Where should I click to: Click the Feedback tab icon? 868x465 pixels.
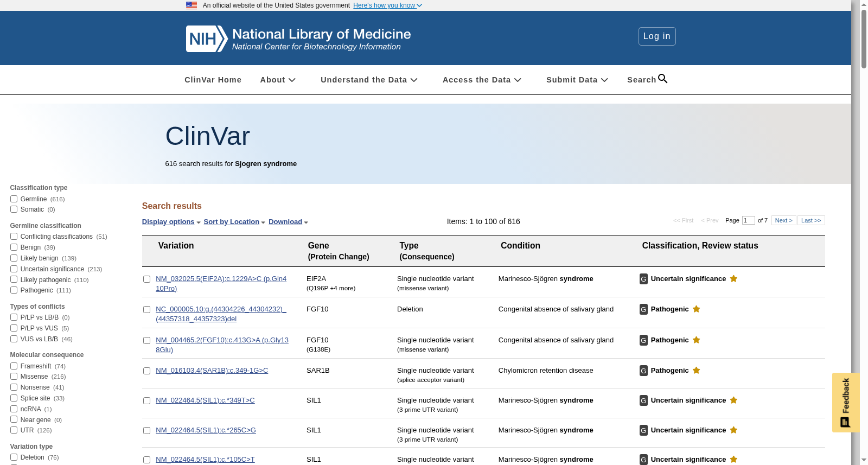pyautogui.click(x=845, y=422)
